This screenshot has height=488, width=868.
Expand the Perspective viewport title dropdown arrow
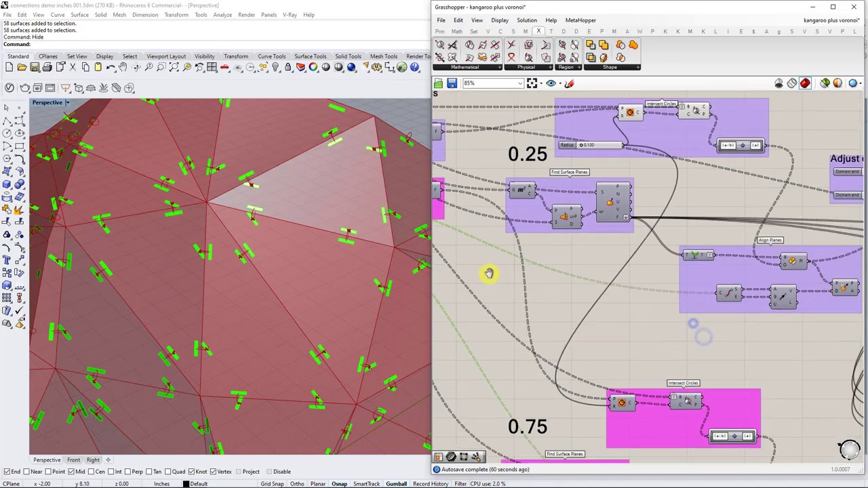tap(67, 102)
